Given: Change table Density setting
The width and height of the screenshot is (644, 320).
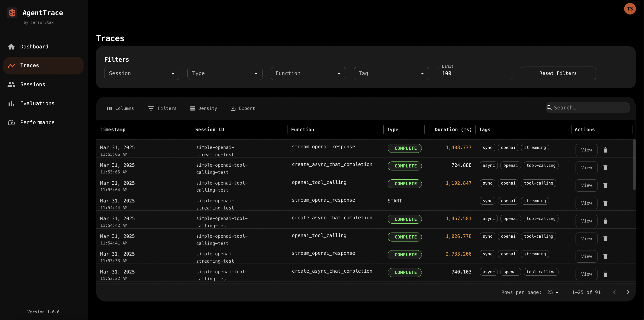Looking at the screenshot, I should [203, 108].
